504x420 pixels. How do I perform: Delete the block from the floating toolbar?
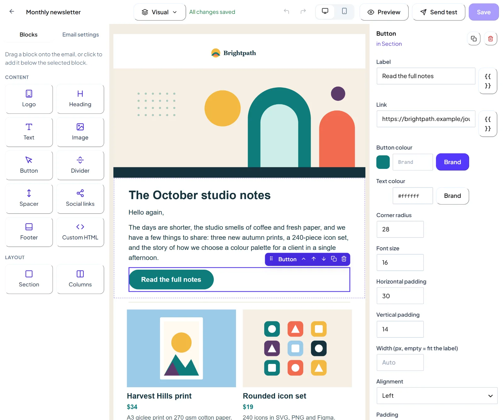[344, 259]
